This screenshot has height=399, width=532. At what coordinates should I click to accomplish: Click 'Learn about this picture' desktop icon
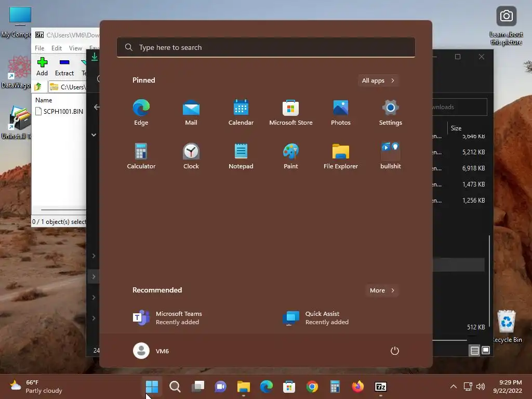(506, 26)
